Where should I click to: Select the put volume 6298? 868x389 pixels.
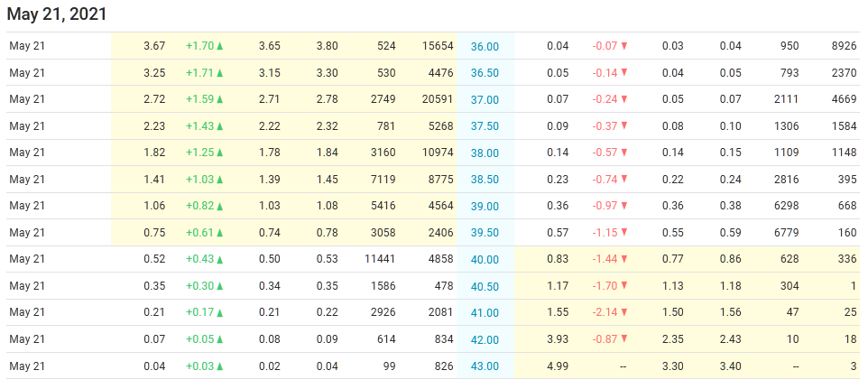tap(786, 206)
